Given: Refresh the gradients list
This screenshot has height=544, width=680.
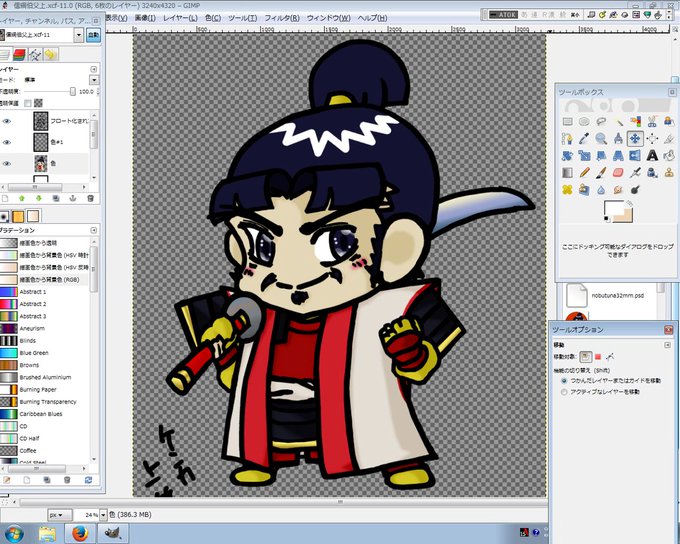Looking at the screenshot, I should (88, 480).
